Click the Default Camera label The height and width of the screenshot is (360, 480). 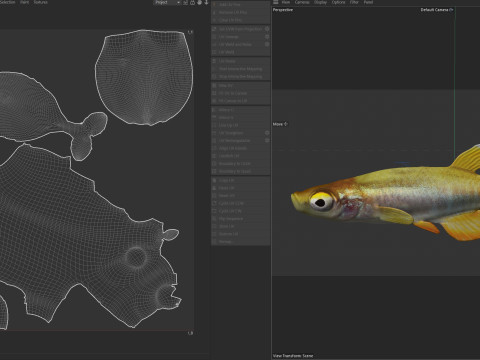tap(437, 10)
